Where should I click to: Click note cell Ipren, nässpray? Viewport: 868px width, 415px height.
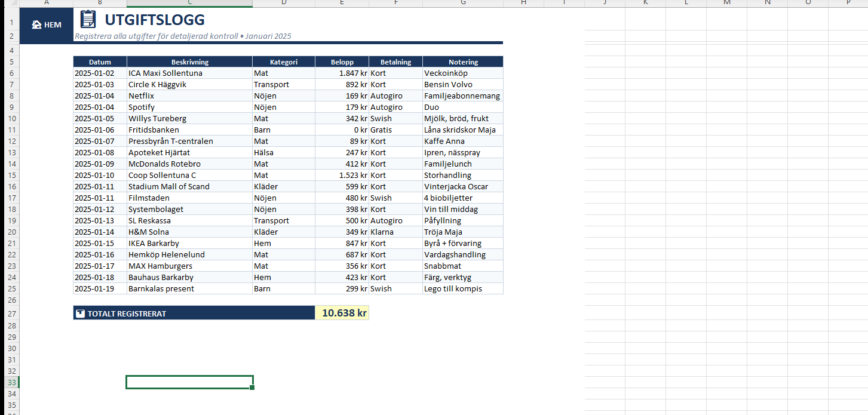click(x=463, y=152)
